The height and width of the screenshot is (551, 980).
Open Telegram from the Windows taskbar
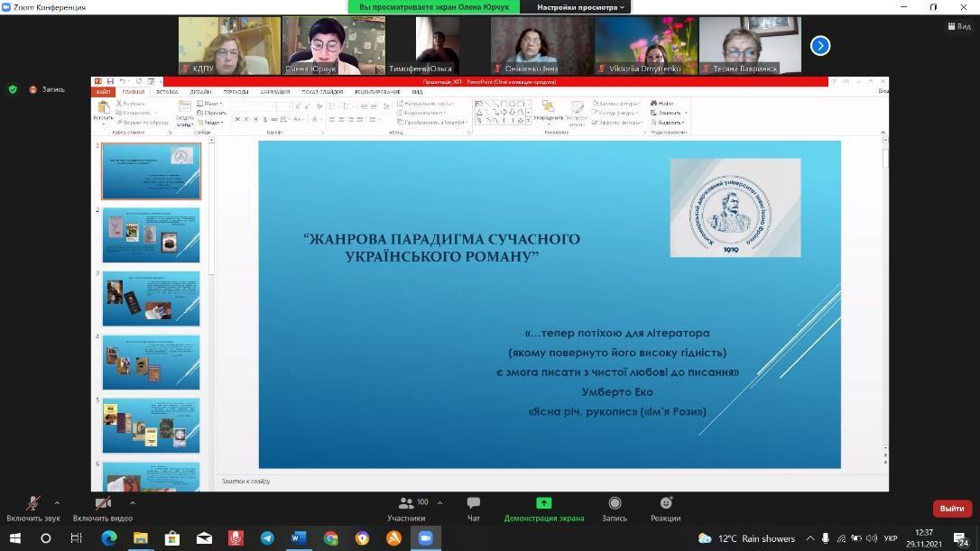click(267, 538)
